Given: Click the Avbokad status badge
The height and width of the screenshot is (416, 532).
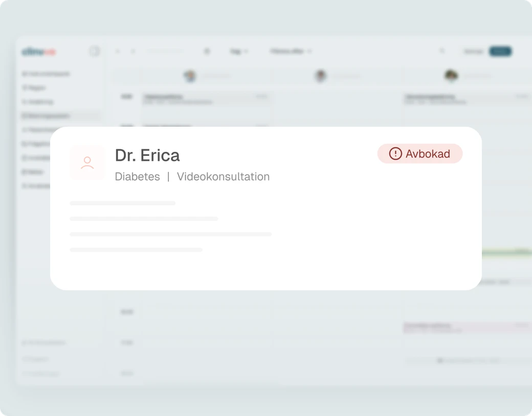Looking at the screenshot, I should coord(420,154).
